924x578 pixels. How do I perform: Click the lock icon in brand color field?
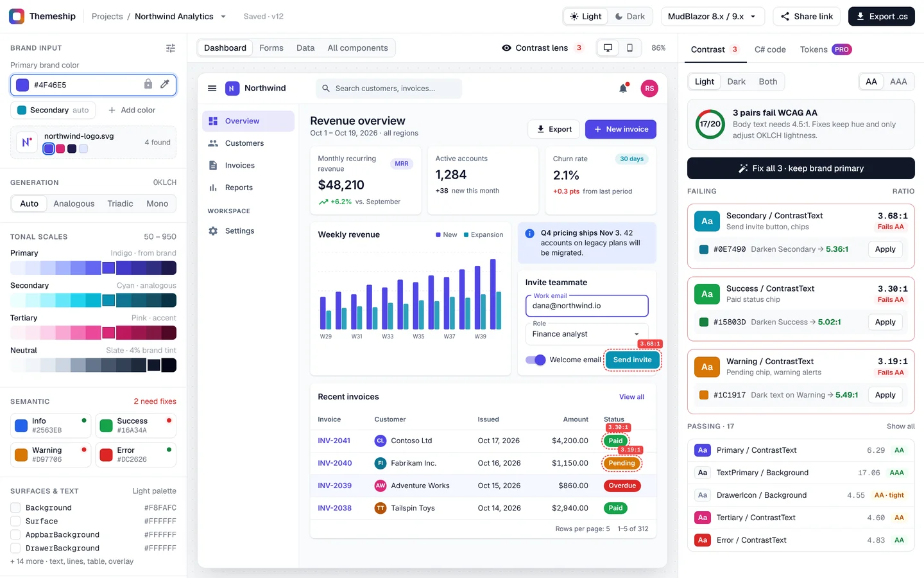pyautogui.click(x=148, y=84)
